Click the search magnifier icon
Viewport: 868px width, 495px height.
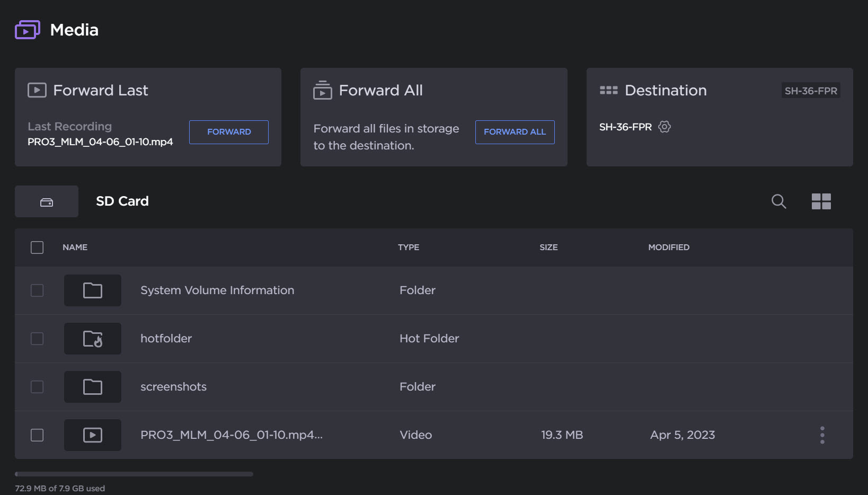(778, 201)
